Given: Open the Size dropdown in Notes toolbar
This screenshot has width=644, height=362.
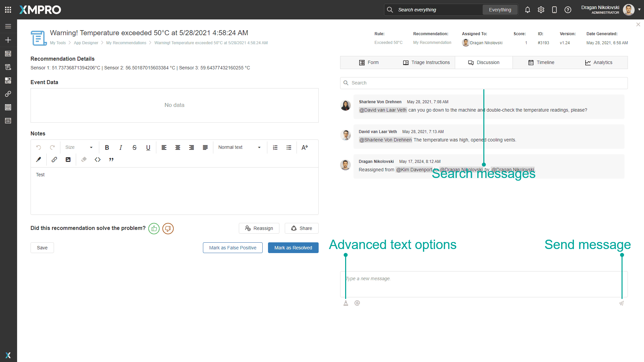Looking at the screenshot, I should [x=79, y=147].
